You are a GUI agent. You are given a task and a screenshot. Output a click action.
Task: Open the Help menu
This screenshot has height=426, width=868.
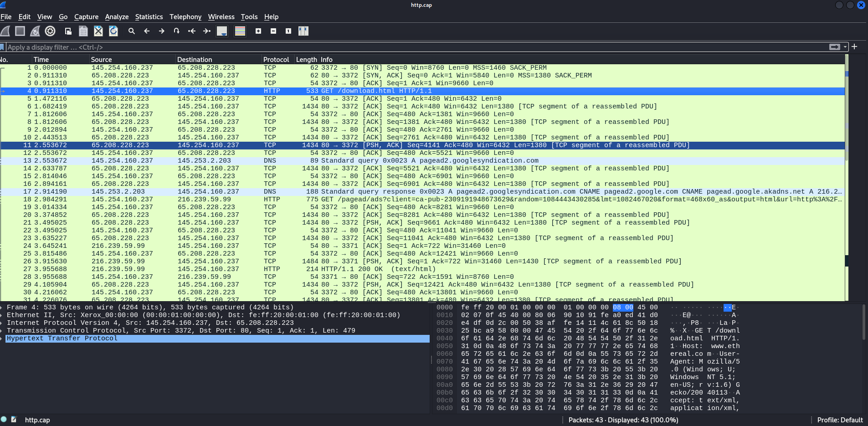[271, 17]
